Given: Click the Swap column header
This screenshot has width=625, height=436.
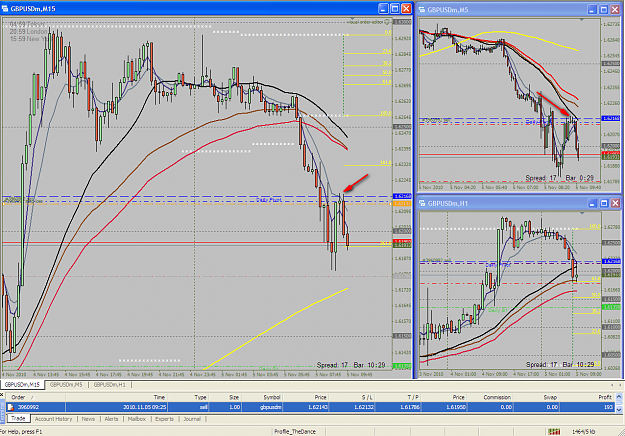Looking at the screenshot, I should click(x=537, y=397).
